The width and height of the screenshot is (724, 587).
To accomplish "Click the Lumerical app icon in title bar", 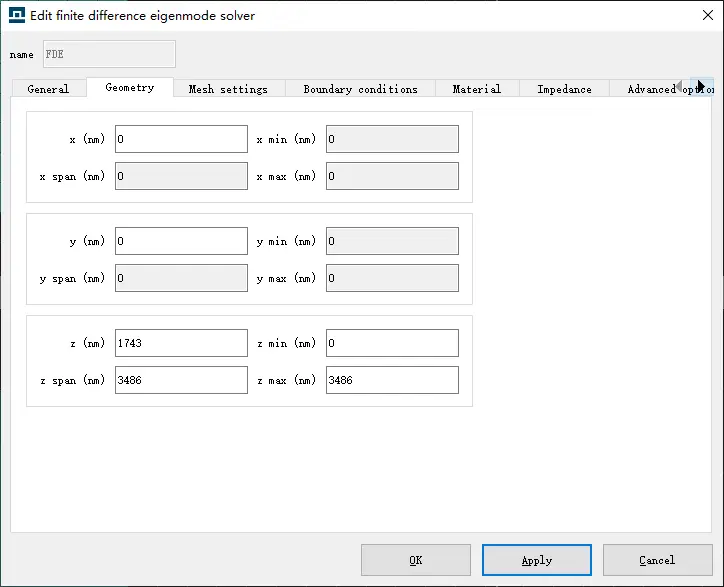I will (17, 15).
